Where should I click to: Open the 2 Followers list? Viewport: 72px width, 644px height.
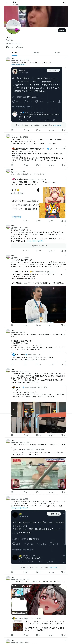pyautogui.click(x=20, y=47)
